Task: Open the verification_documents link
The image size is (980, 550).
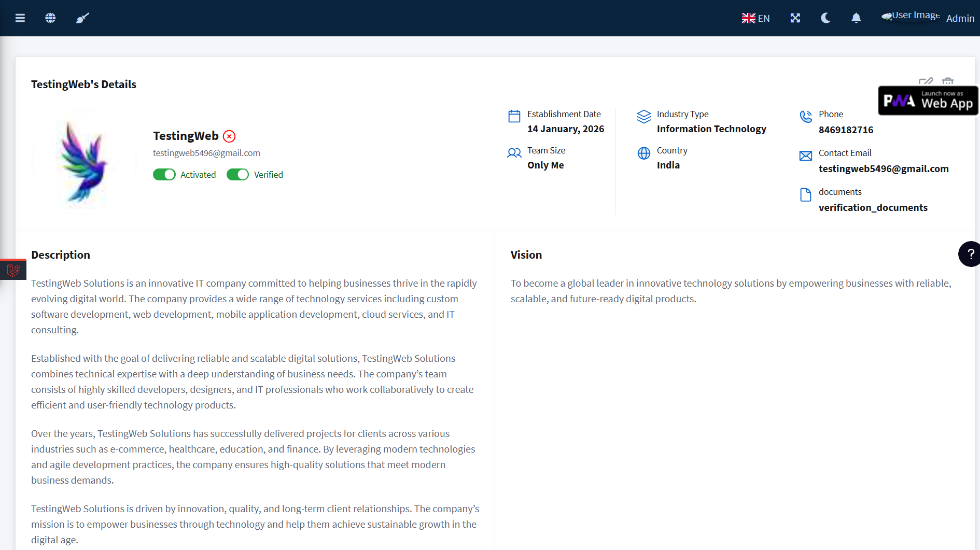Action: click(873, 207)
